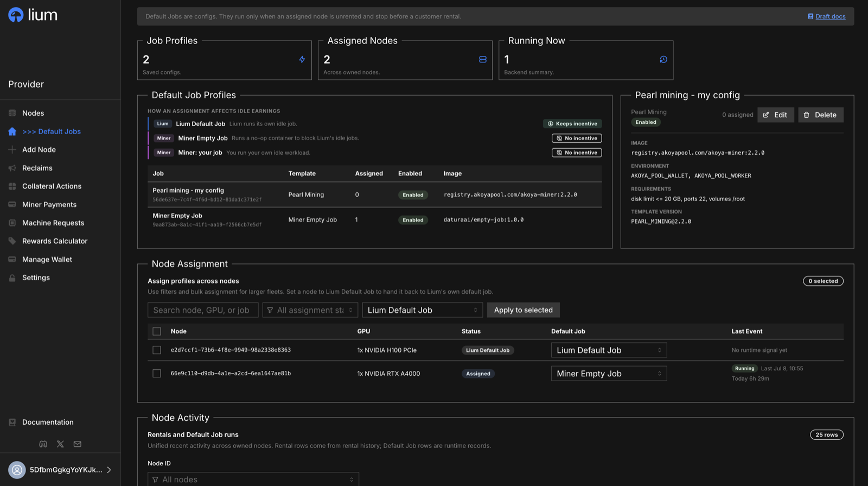Go to Miner Payments page
The height and width of the screenshot is (486, 868).
49,204
